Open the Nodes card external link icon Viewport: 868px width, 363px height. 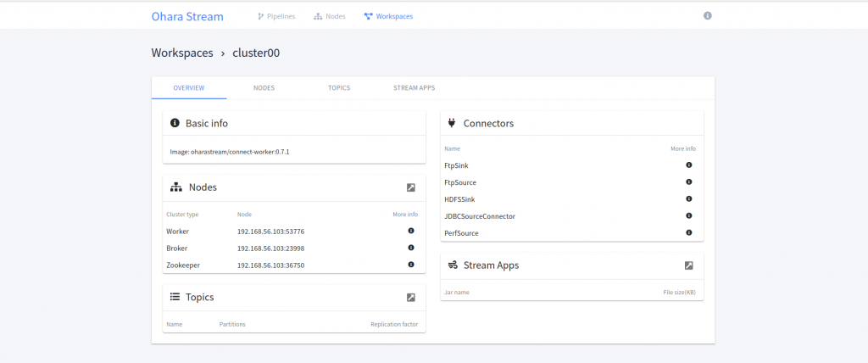tap(411, 187)
